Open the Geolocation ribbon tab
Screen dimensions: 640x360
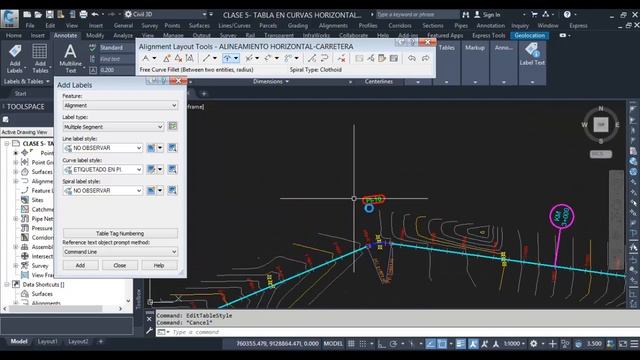[529, 36]
